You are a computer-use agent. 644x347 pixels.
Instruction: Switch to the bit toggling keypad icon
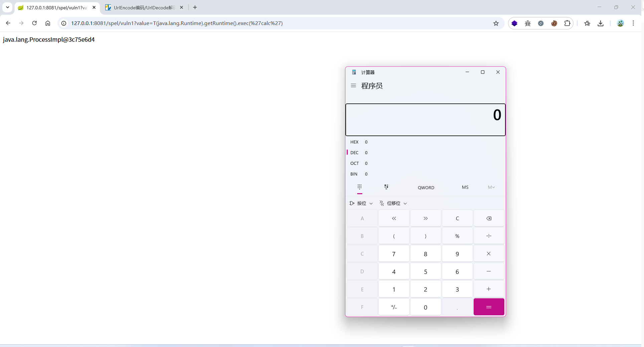[386, 187]
